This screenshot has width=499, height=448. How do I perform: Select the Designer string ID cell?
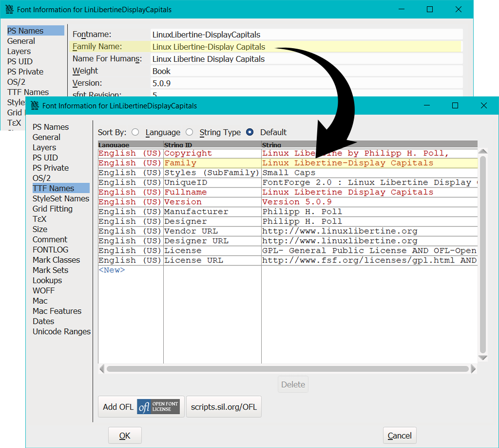[x=212, y=221]
